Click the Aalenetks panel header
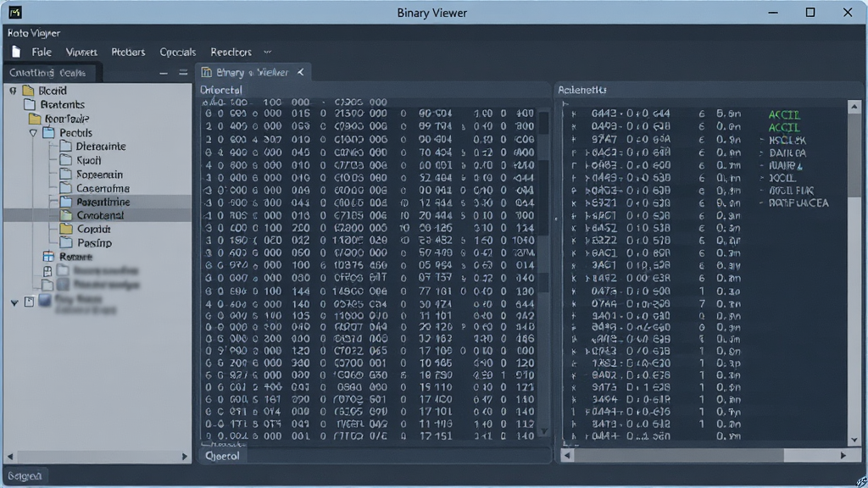Screen dimensions: 868x488 (x=581, y=90)
